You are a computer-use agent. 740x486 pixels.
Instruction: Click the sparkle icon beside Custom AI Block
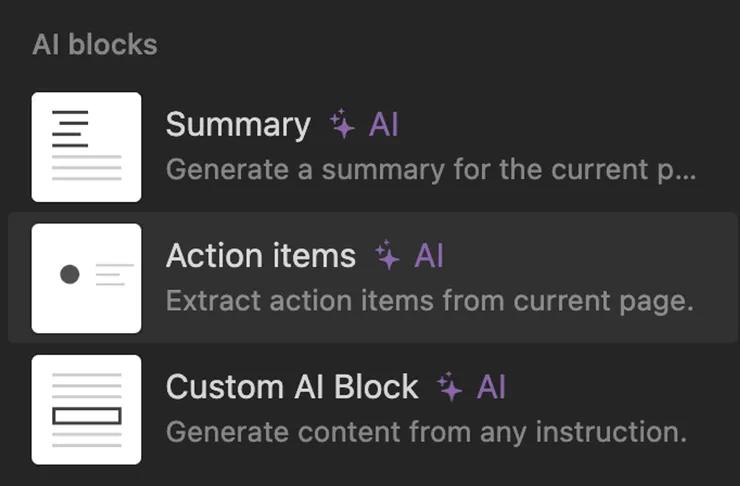[450, 388]
